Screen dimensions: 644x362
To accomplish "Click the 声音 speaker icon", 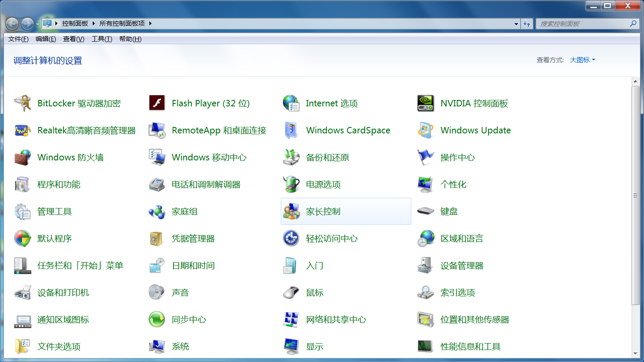I will point(157,293).
